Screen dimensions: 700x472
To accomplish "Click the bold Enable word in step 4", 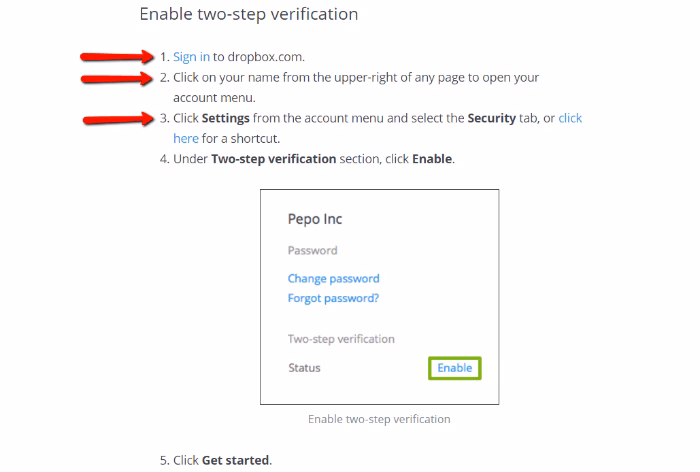I will tap(432, 159).
